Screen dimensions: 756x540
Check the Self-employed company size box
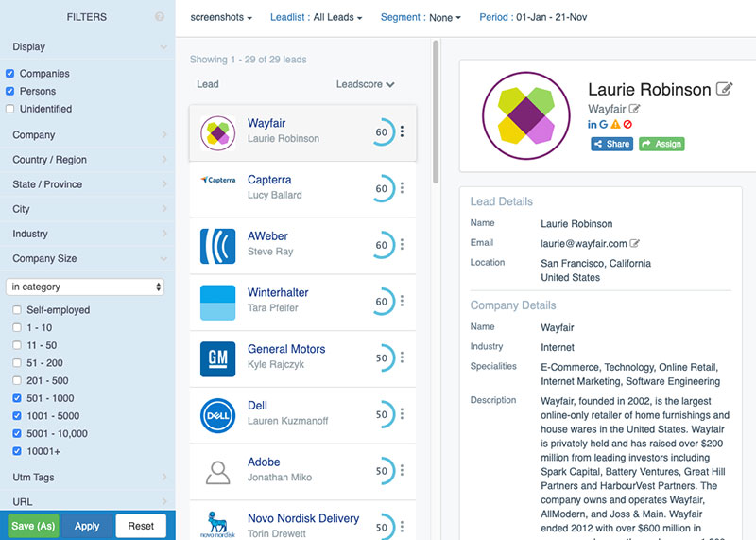(x=17, y=310)
